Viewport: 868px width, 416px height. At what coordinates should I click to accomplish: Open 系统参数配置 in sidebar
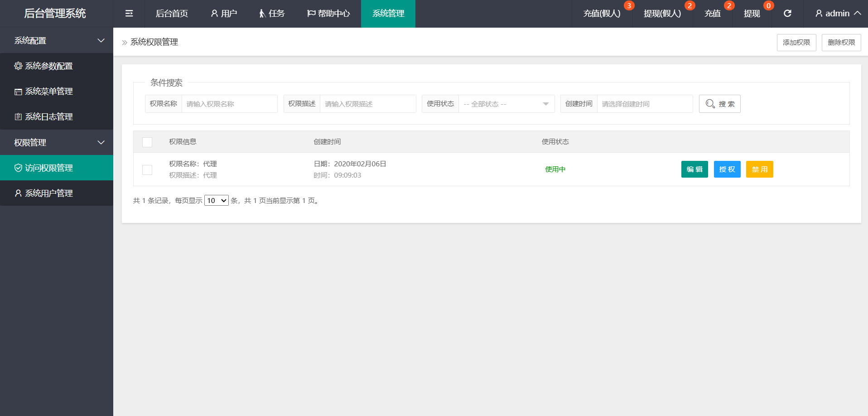[x=57, y=66]
